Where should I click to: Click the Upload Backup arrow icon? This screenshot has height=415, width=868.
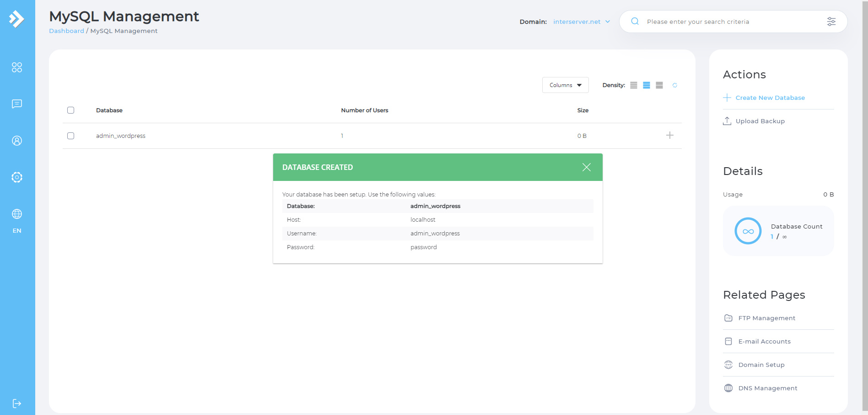[x=727, y=121]
